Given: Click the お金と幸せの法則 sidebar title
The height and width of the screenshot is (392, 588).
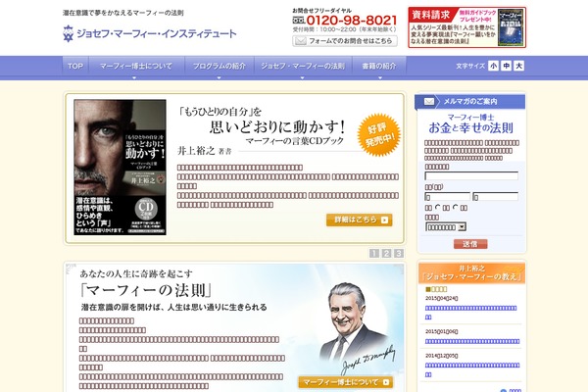Looking at the screenshot, I should point(470,128).
